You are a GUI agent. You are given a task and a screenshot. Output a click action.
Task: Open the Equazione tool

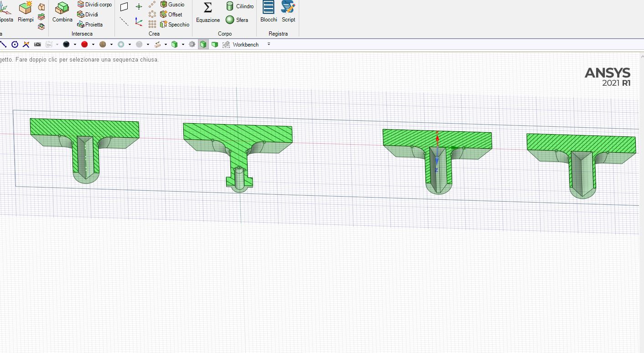pos(208,12)
